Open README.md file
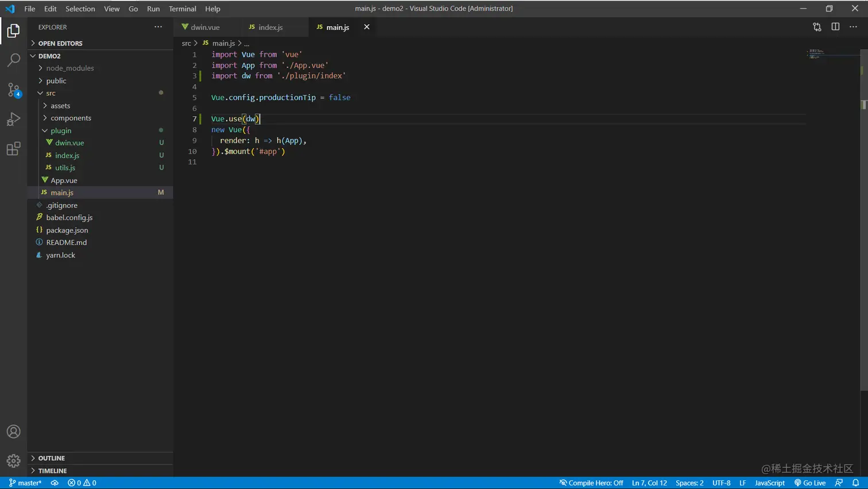Screen dimensions: 868x489 click(100, 242)
